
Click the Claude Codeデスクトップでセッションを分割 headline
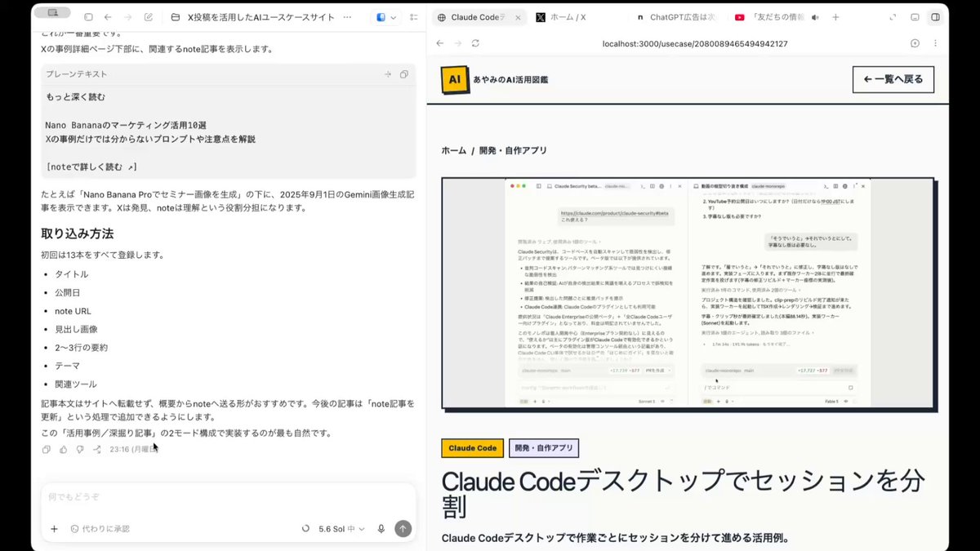[x=684, y=493]
